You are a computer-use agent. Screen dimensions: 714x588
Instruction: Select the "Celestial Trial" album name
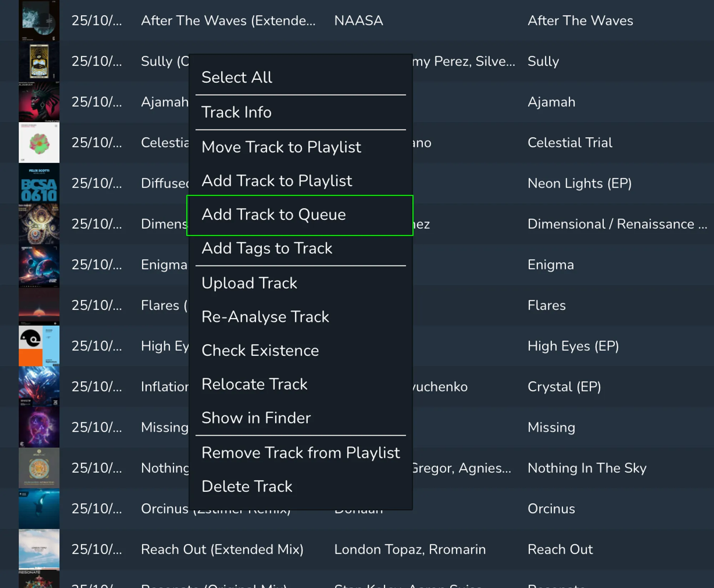click(569, 142)
